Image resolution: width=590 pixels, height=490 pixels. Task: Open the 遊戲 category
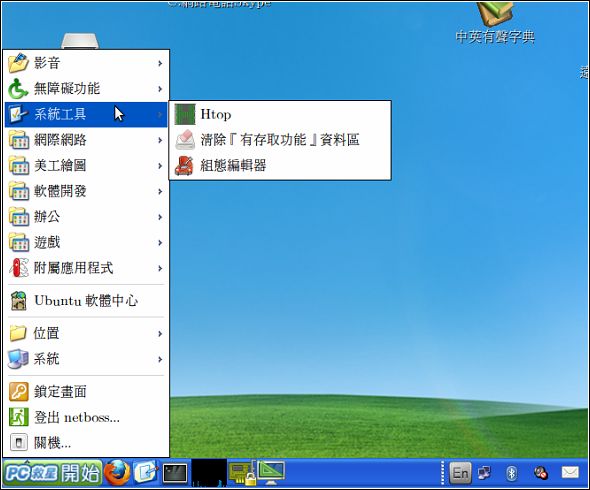[86, 242]
